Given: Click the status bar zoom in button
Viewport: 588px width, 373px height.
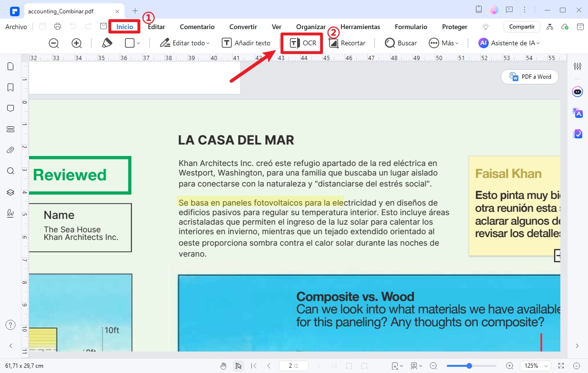Looking at the screenshot, I should point(510,366).
